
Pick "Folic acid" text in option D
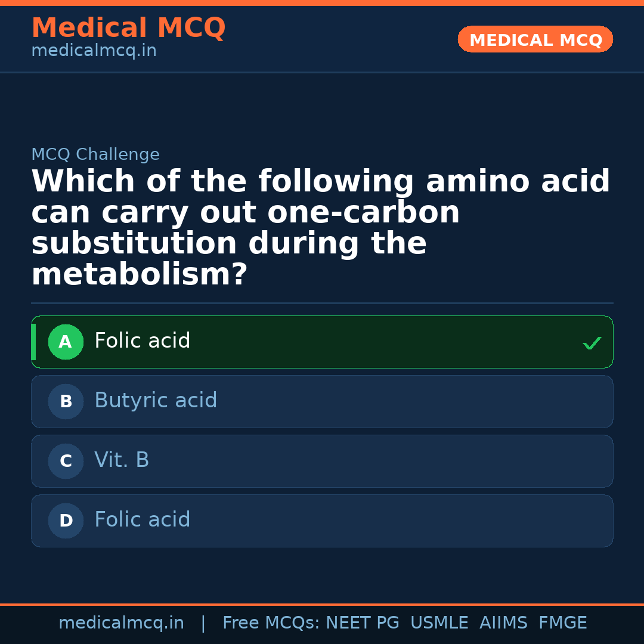(143, 520)
